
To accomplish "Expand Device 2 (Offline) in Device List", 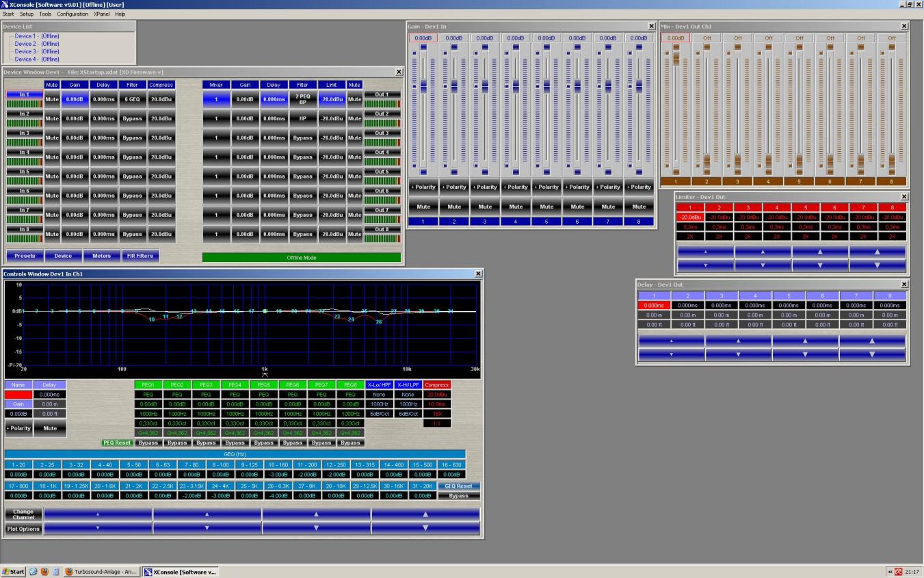I will click(37, 44).
